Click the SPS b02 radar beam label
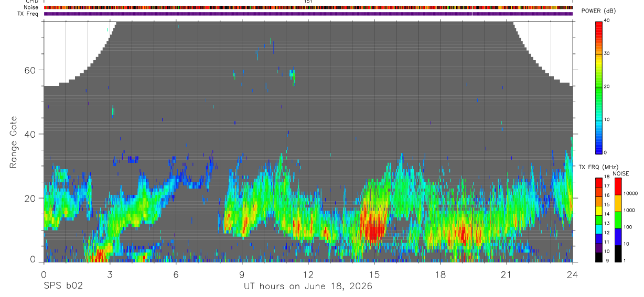 [x=62, y=286]
